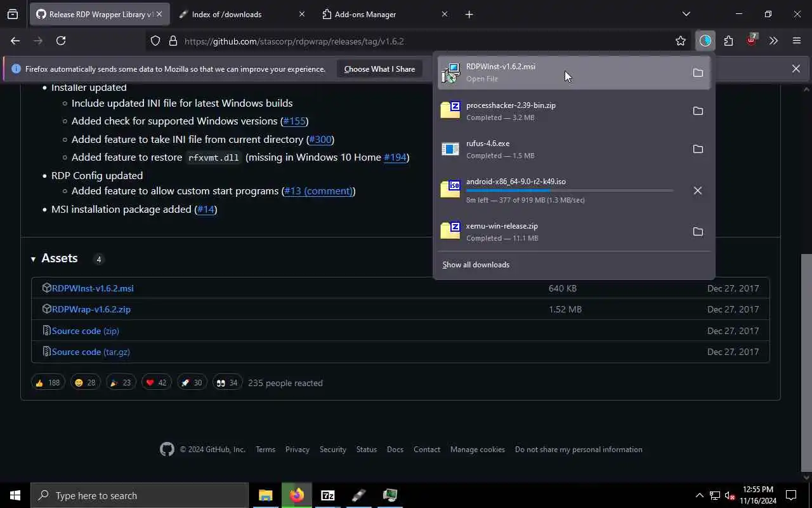Open GitHub footer logo
This screenshot has width=812, height=508.
point(167,449)
